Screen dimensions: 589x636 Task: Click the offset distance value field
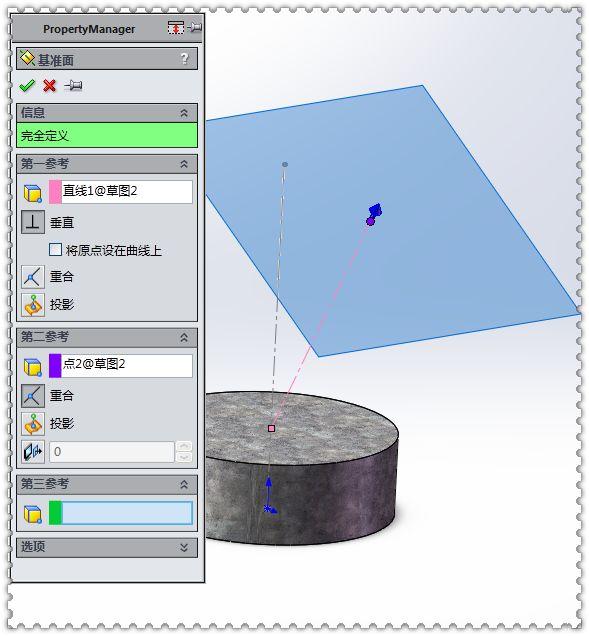point(112,451)
